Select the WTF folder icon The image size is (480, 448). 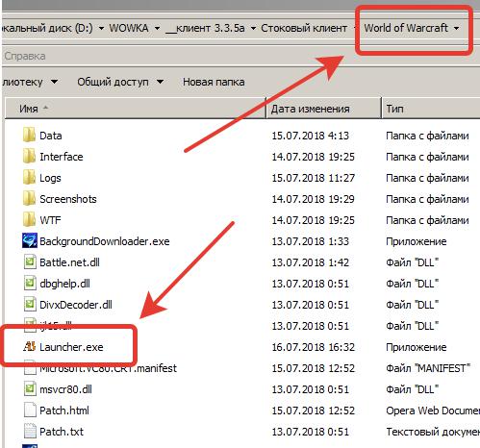click(29, 219)
